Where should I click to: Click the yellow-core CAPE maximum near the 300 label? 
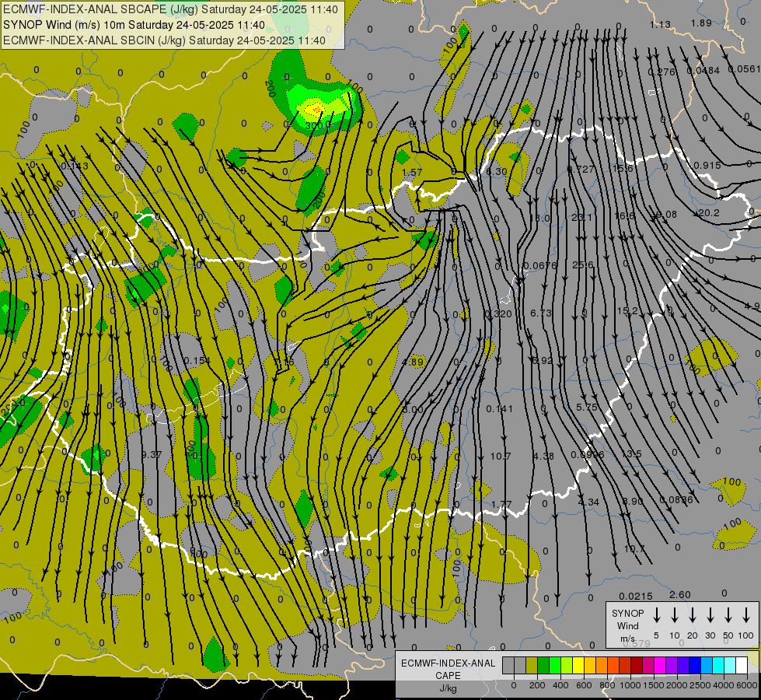(316, 108)
